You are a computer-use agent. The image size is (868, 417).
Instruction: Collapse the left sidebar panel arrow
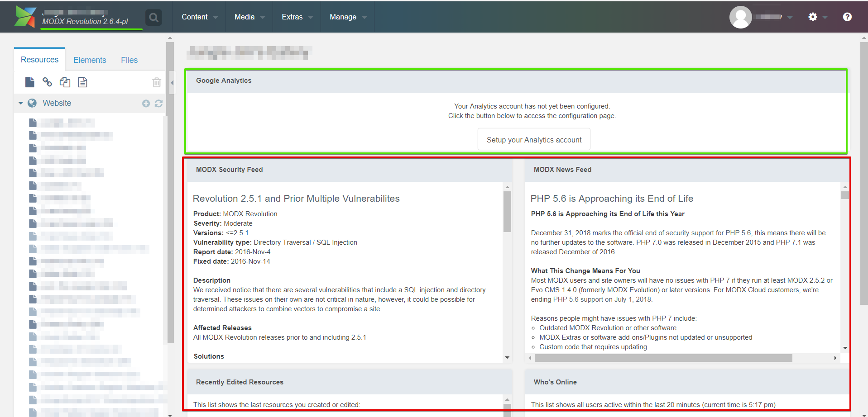coord(172,83)
